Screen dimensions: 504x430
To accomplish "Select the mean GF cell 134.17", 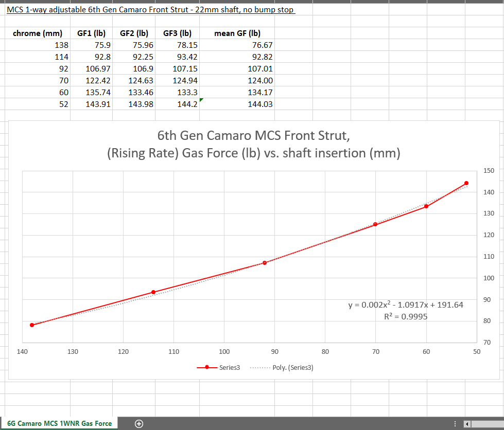I will (237, 92).
